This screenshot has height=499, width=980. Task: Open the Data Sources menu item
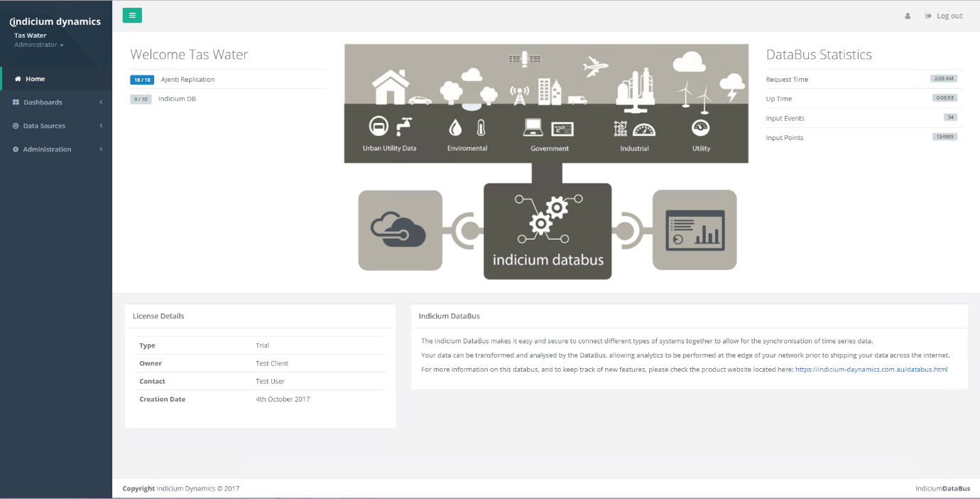click(x=56, y=126)
